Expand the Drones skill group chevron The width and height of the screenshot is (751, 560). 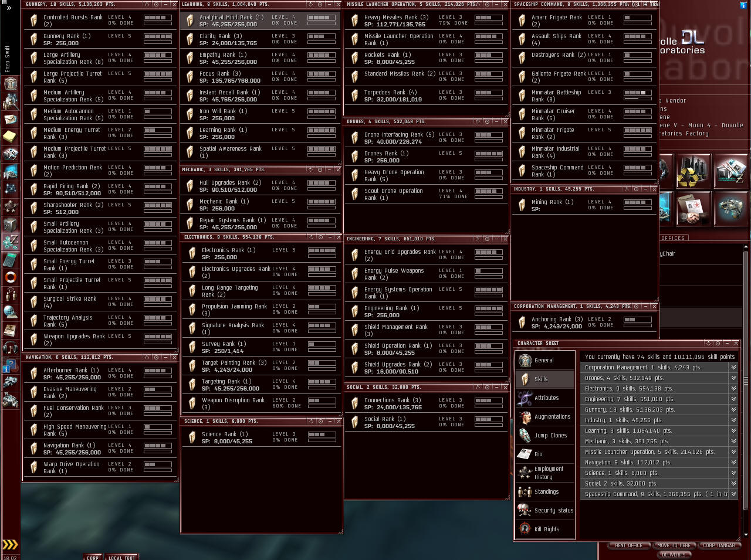tap(733, 378)
